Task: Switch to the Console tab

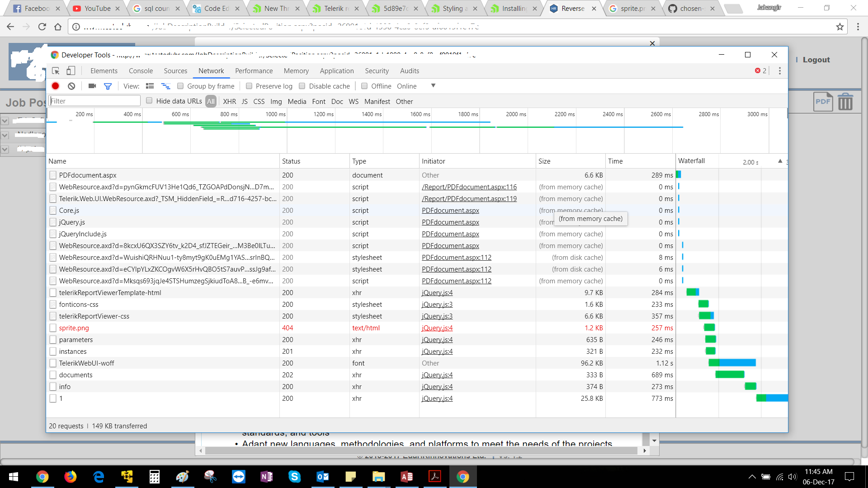Action: (x=141, y=71)
